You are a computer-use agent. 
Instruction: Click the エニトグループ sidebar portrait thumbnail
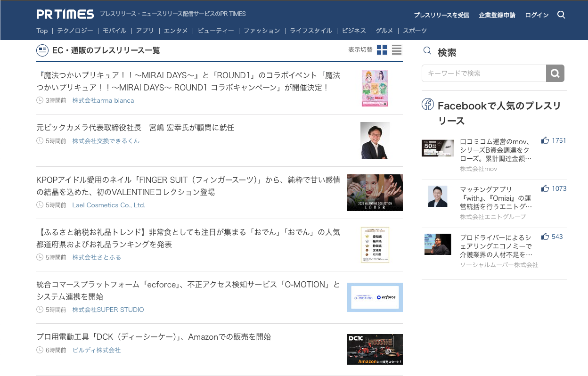(x=438, y=196)
